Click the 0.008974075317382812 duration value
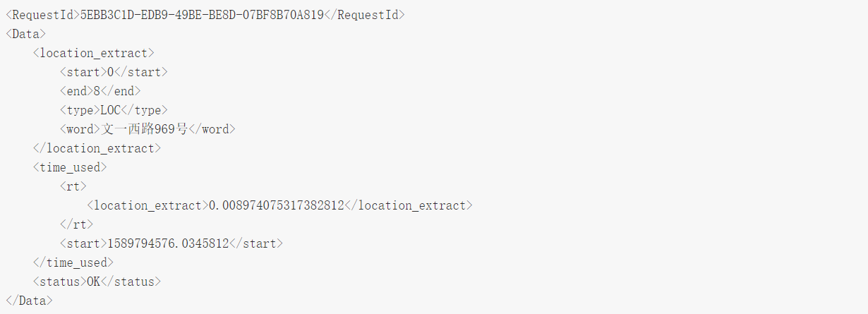This screenshot has height=314, width=868. click(276, 205)
